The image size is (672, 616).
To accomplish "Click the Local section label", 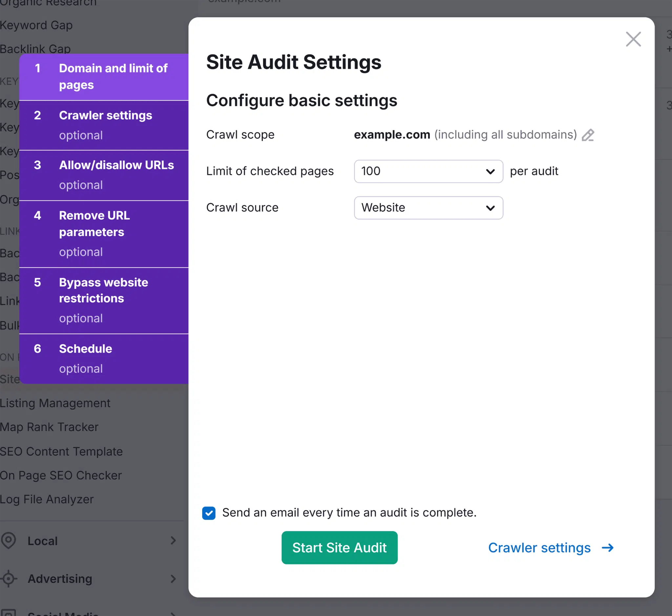I will click(x=43, y=541).
